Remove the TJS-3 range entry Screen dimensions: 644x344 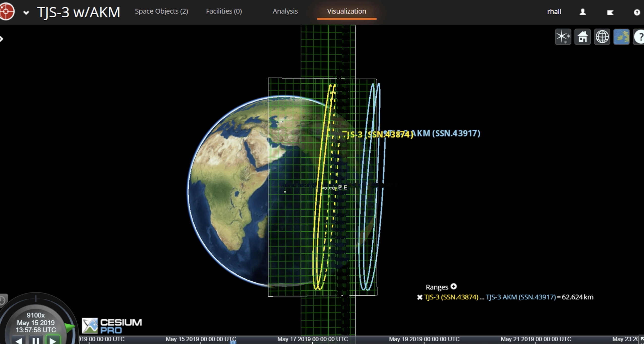click(420, 297)
